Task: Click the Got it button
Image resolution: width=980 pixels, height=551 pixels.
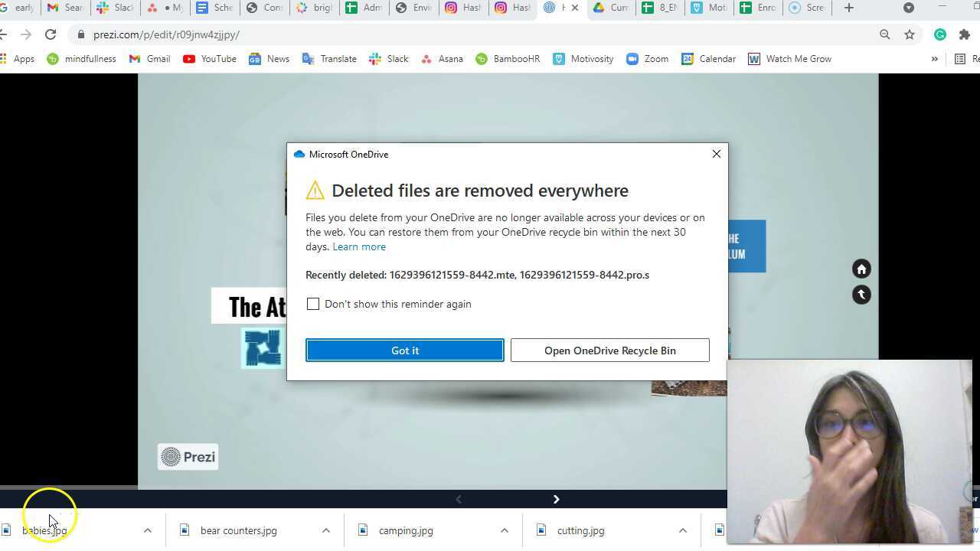Action: [x=405, y=350]
